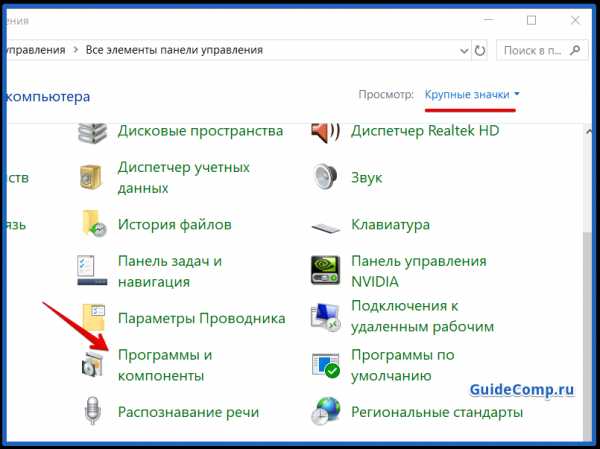Click the Default Programs icon

point(326,365)
